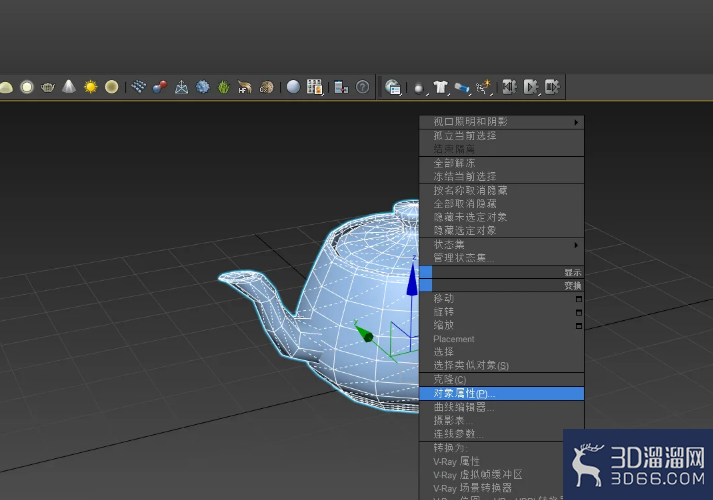The image size is (713, 500).
Task: Click the reset simulation gear rewind icon
Action: click(x=510, y=87)
